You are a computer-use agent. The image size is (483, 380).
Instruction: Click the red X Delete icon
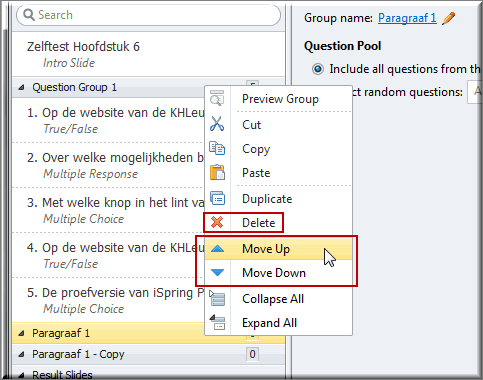217,222
